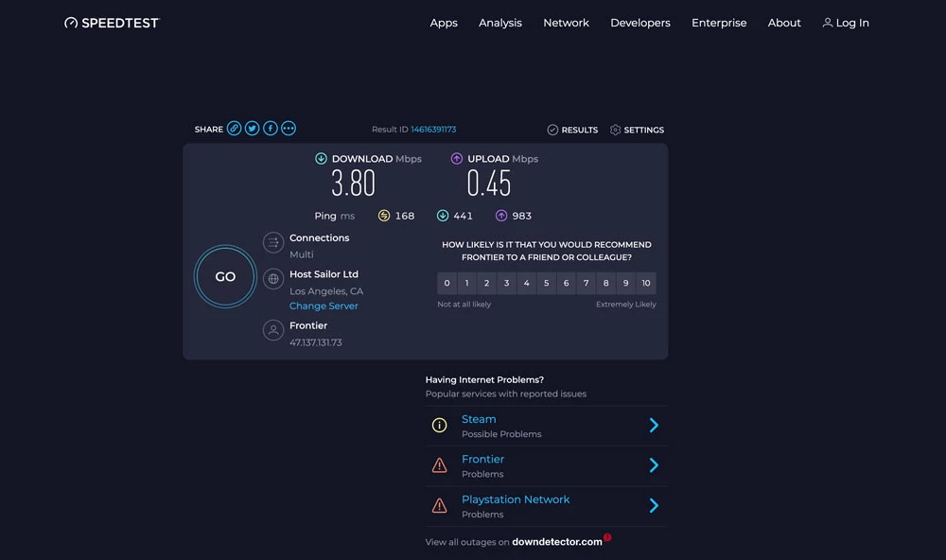Screen dimensions: 946x560
Task: Click the Frontier outage warning triangle
Action: [x=439, y=465]
